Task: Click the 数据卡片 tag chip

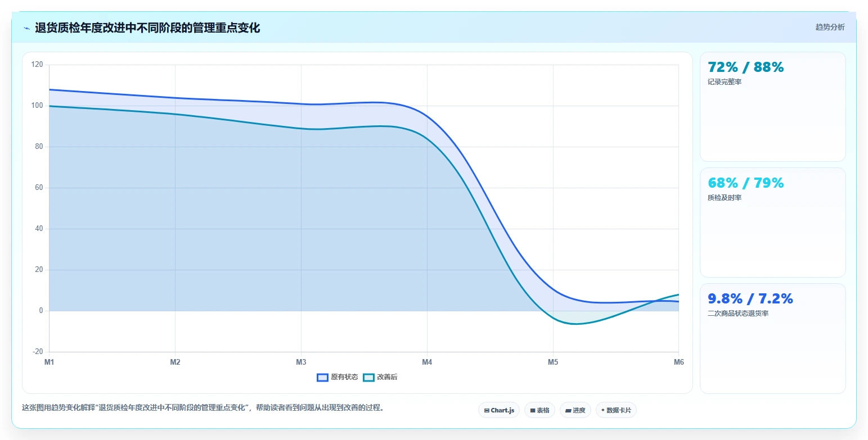Action: pos(616,410)
